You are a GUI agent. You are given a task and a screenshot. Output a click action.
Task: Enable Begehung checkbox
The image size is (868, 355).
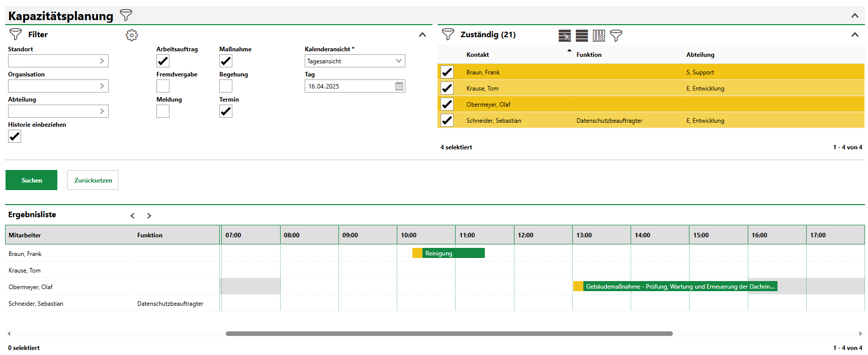[x=226, y=86]
